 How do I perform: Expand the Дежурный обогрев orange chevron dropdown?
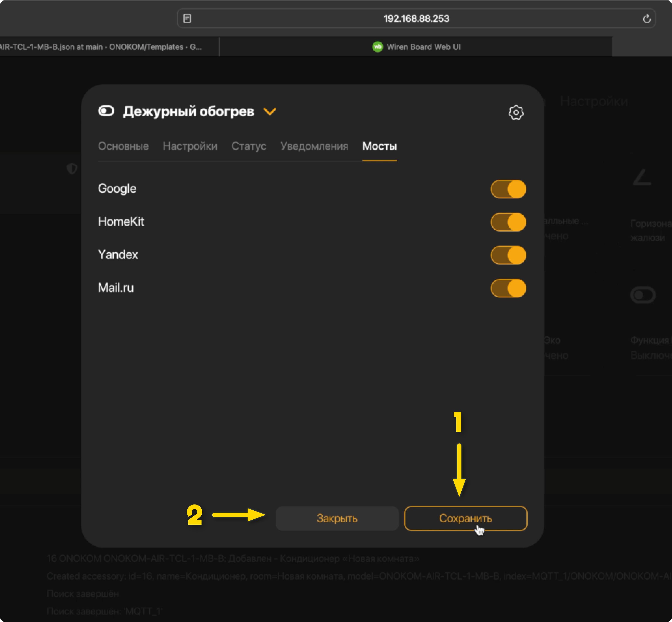(x=270, y=111)
